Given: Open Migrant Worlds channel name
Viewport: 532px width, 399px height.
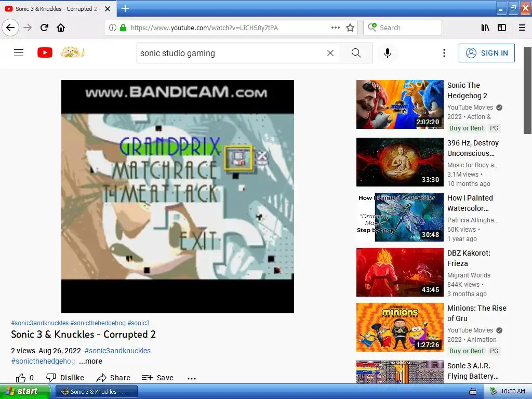Looking at the screenshot, I should (x=469, y=275).
